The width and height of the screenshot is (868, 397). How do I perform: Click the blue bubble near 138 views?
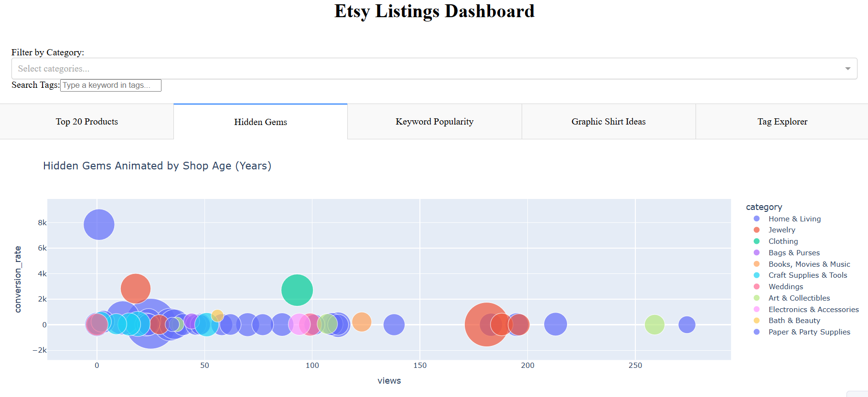[x=394, y=324]
